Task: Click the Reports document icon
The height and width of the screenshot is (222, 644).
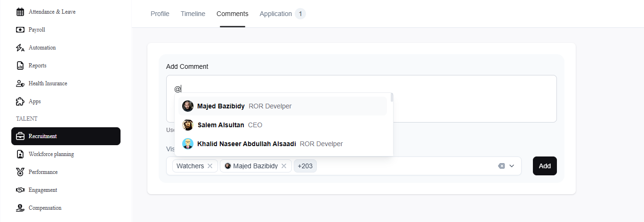Action: click(x=20, y=66)
